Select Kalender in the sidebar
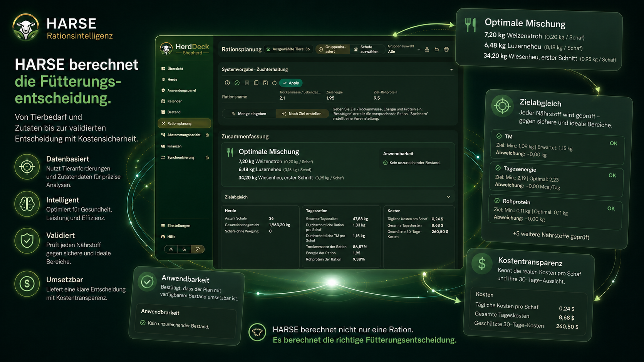Screen dimensions: 644x362 [x=171, y=101]
